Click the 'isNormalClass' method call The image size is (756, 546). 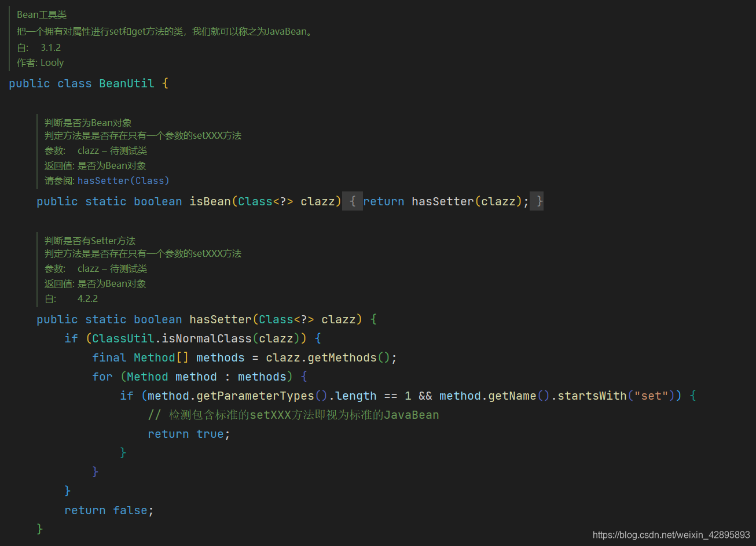[x=207, y=338]
